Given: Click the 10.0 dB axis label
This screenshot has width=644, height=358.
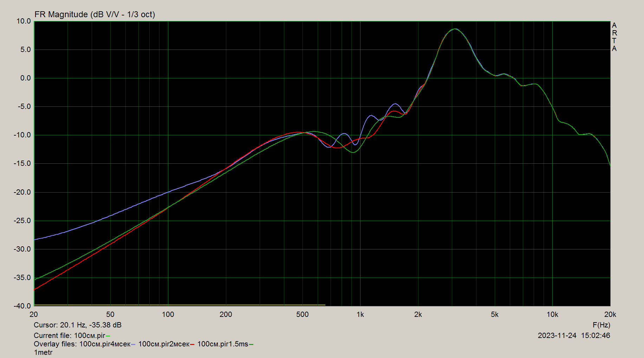Looking at the screenshot, I should click(24, 21).
